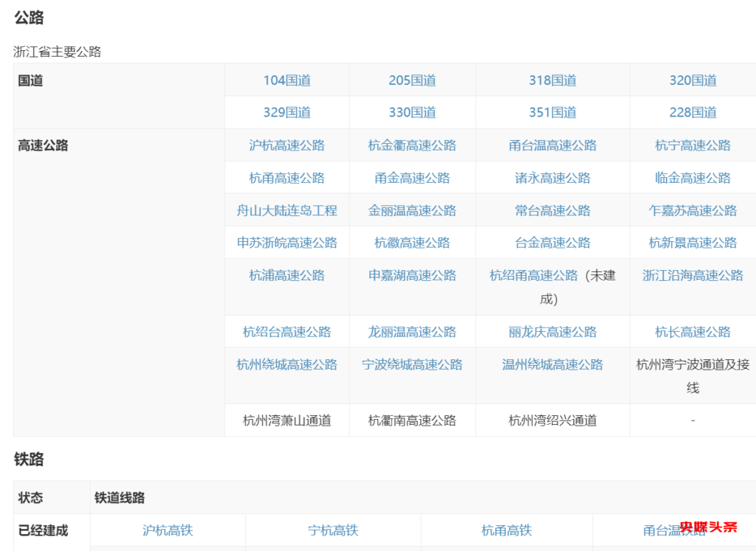Image resolution: width=756 pixels, height=551 pixels.
Task: Open 乍嘉苏高速公路 link
Action: (x=693, y=210)
